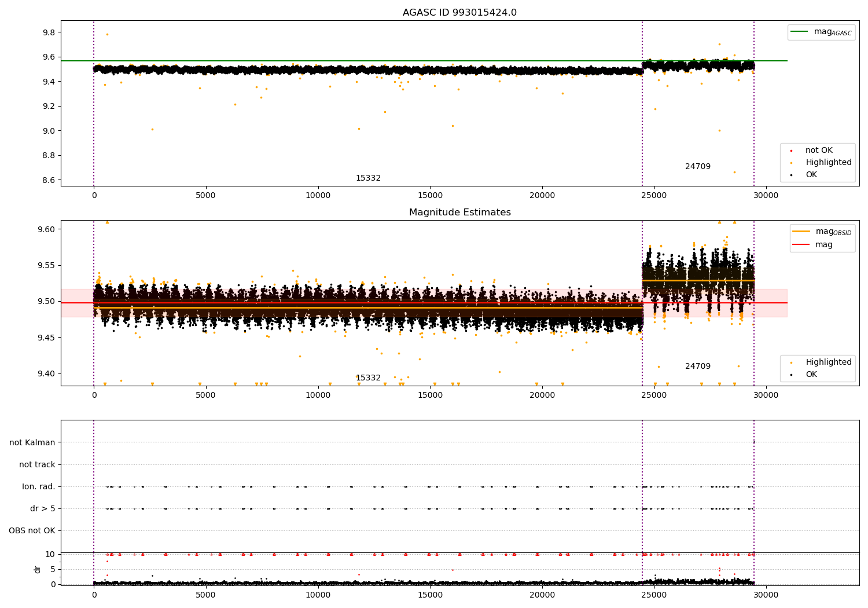Click the '10' tick on dr axis

pyautogui.click(x=50, y=554)
